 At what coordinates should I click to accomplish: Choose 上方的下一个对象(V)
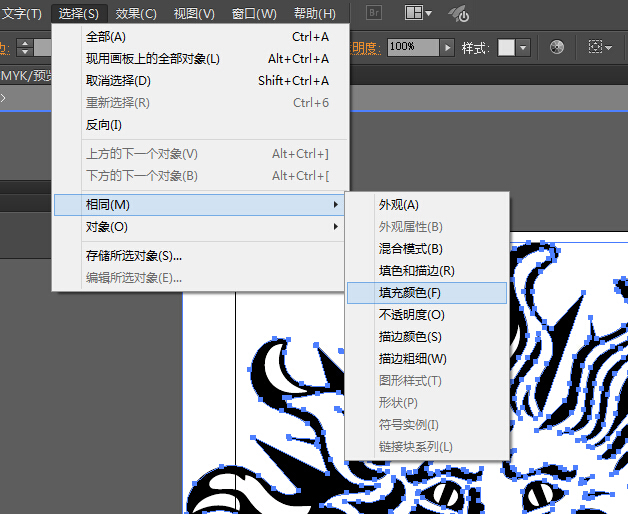tap(200, 154)
